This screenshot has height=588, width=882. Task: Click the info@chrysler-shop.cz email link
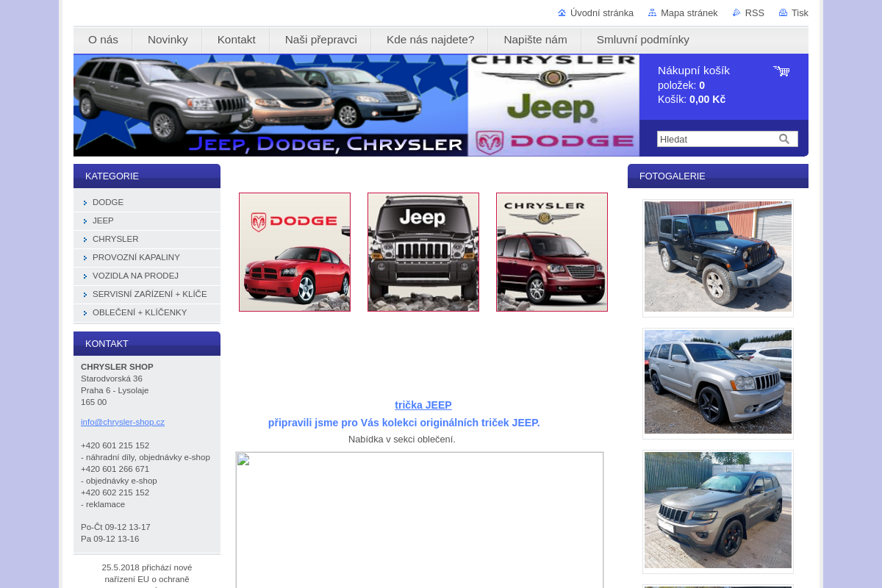(x=123, y=422)
